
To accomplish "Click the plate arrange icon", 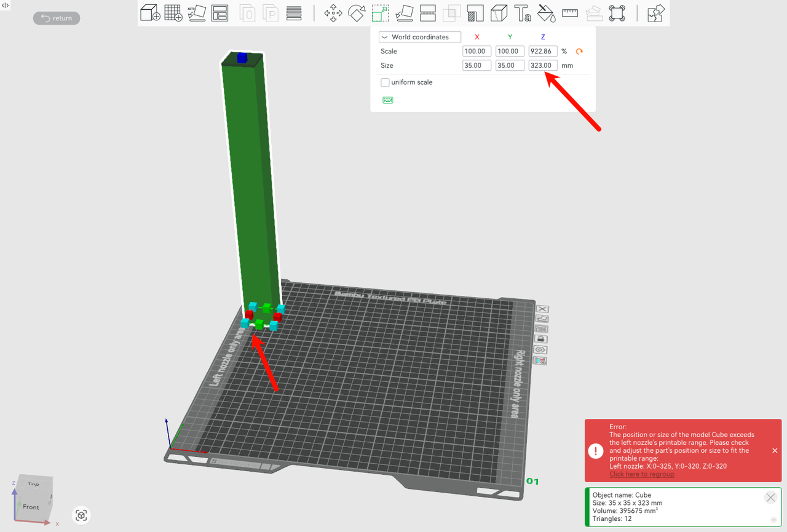I will [x=542, y=329].
